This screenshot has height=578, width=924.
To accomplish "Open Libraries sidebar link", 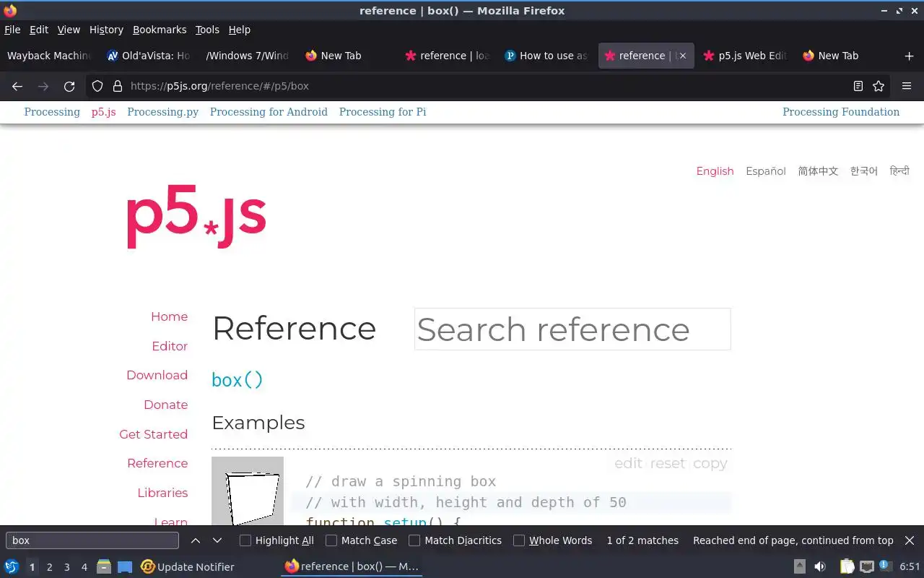I will [x=162, y=493].
